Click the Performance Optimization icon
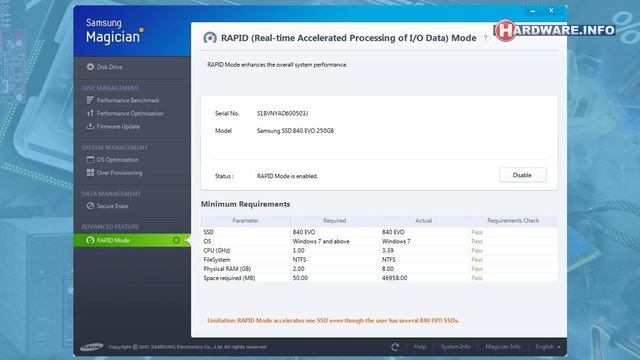This screenshot has height=360, width=640. [90, 113]
